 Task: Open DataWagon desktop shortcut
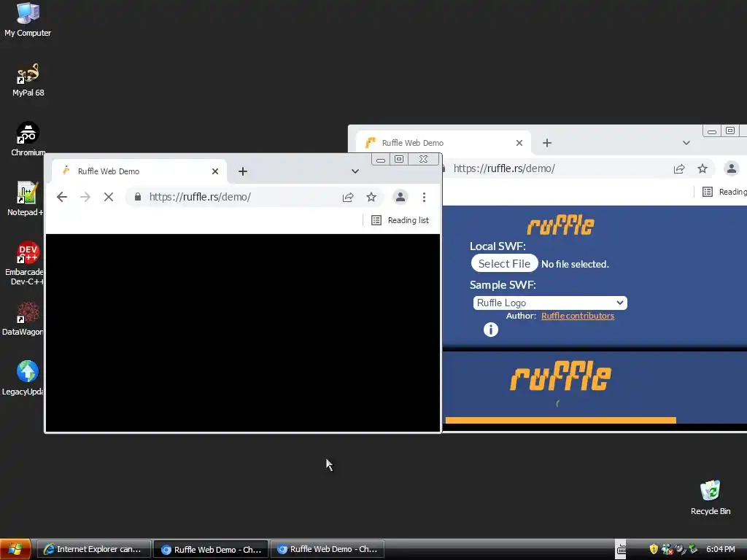(23, 319)
